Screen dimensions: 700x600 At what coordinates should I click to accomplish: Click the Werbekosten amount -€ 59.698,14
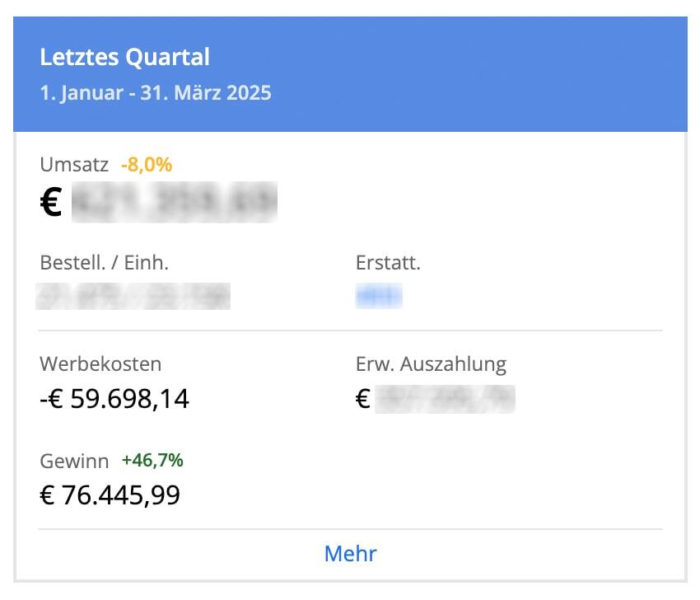[114, 399]
